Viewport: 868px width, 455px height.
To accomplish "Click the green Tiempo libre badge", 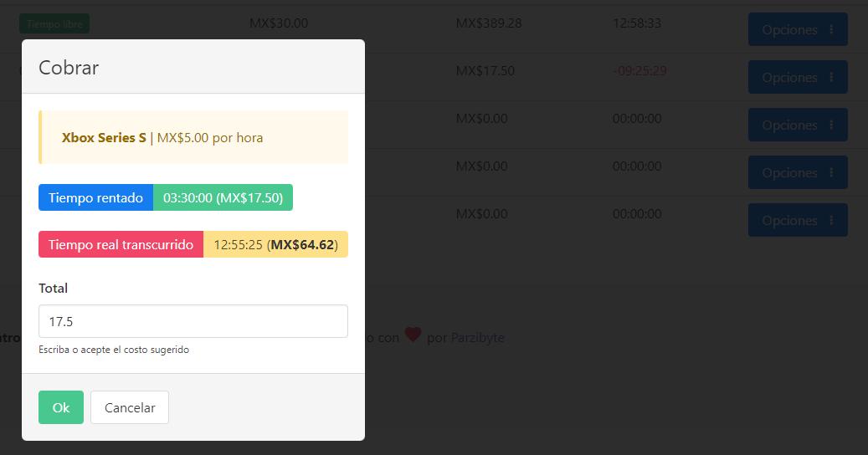I will (54, 24).
